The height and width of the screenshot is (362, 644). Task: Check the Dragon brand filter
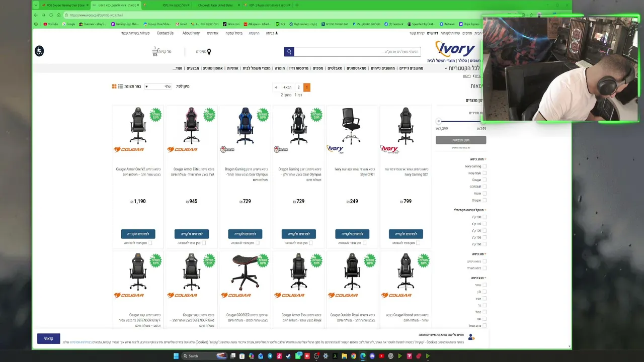coord(485,200)
